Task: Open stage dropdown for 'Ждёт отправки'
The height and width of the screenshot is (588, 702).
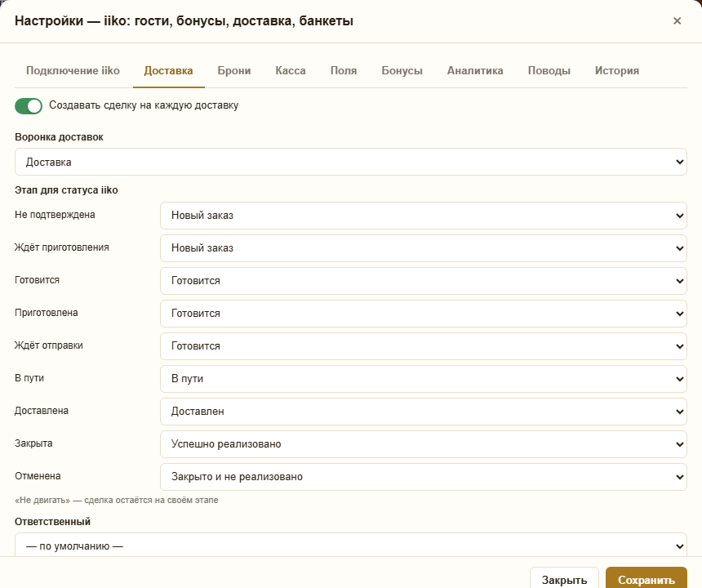Action: [x=424, y=346]
